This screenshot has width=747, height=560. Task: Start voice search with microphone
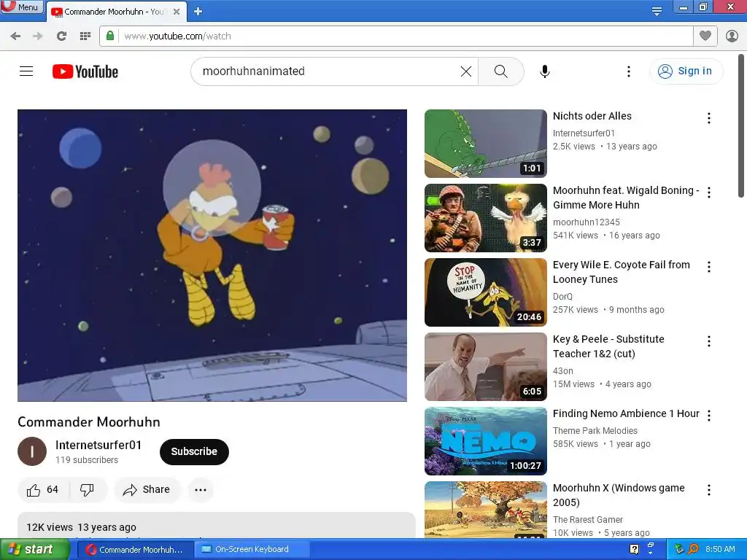pos(544,71)
